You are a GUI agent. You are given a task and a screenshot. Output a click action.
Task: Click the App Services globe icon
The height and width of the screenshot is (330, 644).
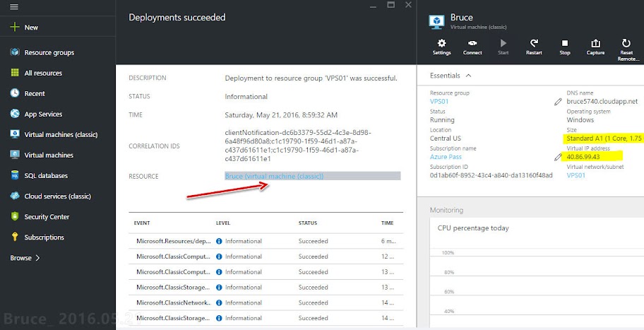pos(15,114)
